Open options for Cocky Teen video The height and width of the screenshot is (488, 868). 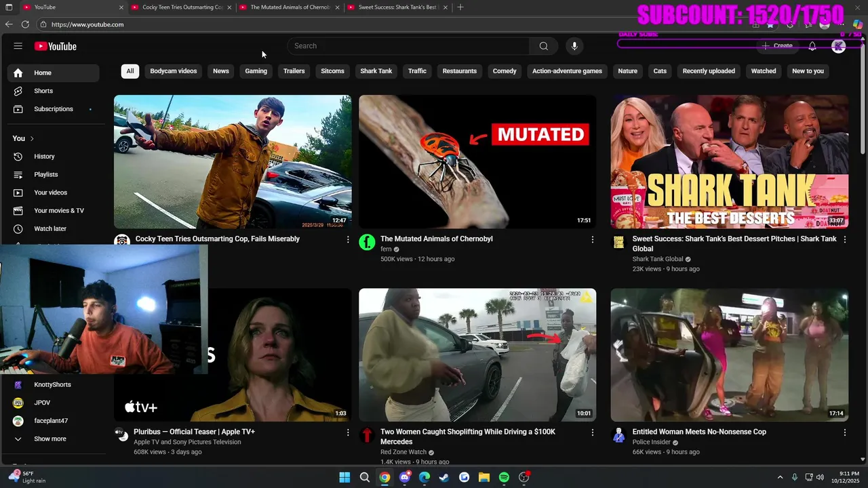click(x=348, y=239)
